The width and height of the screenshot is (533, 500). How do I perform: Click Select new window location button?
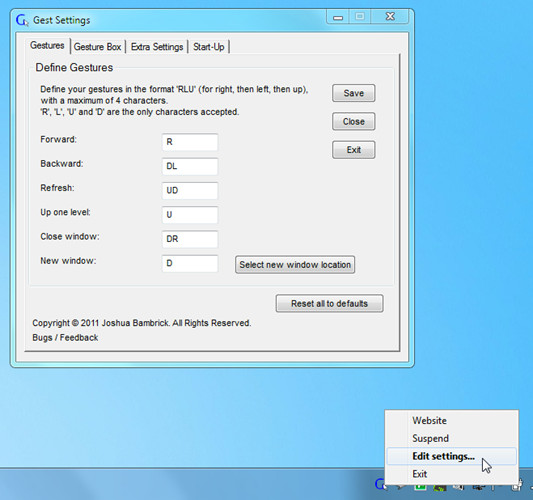click(295, 265)
